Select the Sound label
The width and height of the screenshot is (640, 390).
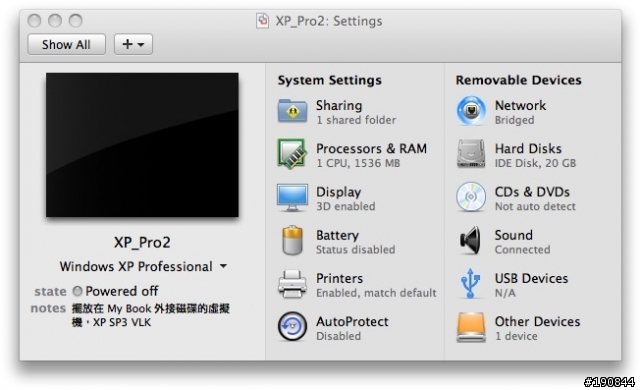(513, 235)
